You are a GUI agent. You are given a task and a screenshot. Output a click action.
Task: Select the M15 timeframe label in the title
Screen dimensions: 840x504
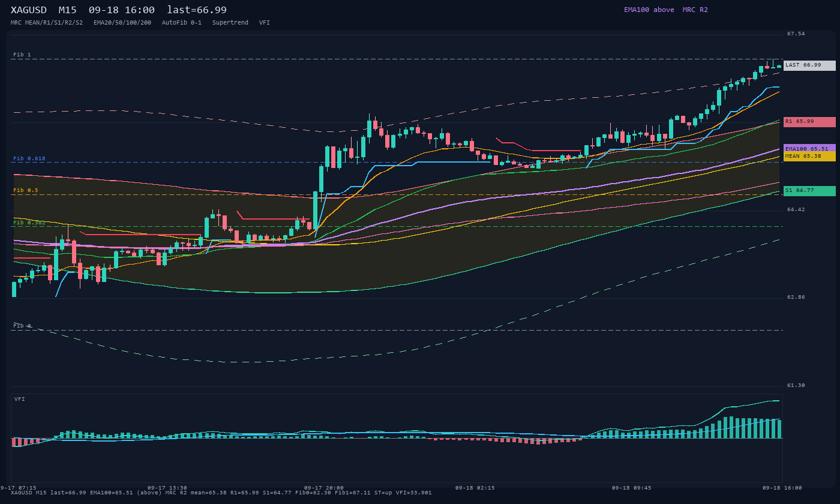67,10
